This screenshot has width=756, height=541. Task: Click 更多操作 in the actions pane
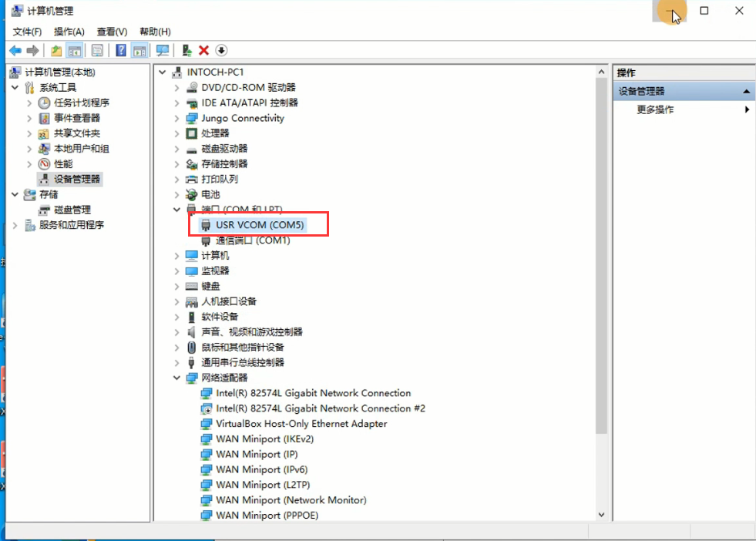(655, 110)
